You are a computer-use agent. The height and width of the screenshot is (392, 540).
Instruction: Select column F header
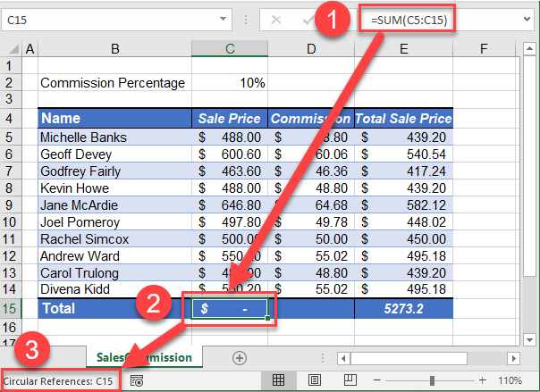click(x=484, y=49)
